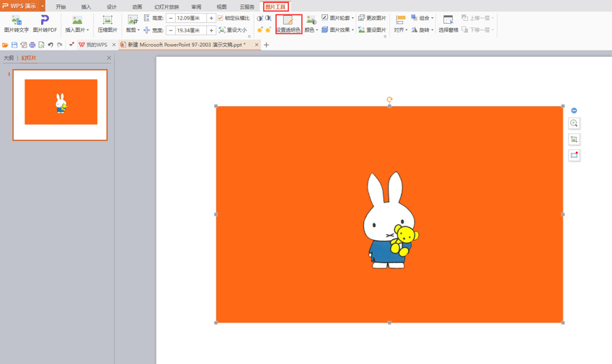This screenshot has width=612, height=364.
Task: Click the print icon in quick toolbar
Action: [x=32, y=45]
